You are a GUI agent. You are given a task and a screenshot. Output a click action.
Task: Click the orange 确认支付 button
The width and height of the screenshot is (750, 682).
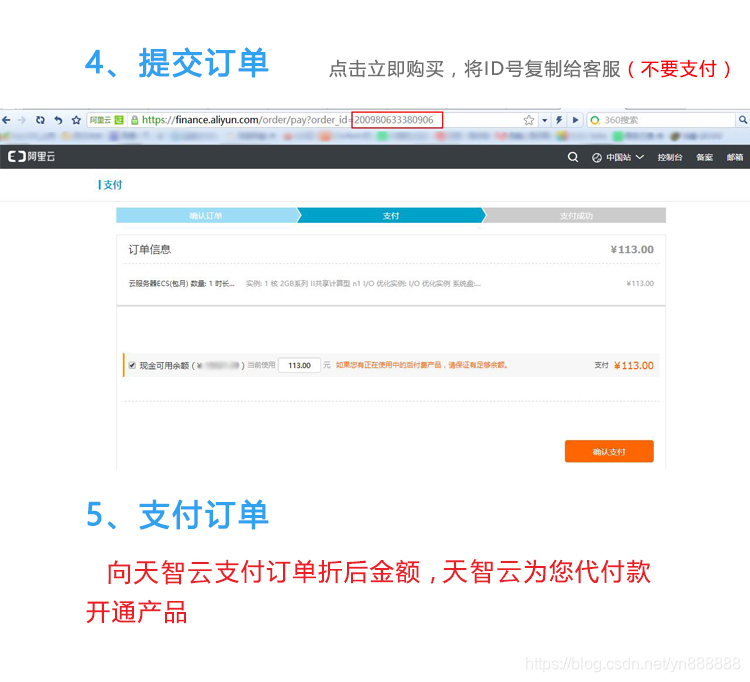point(609,451)
